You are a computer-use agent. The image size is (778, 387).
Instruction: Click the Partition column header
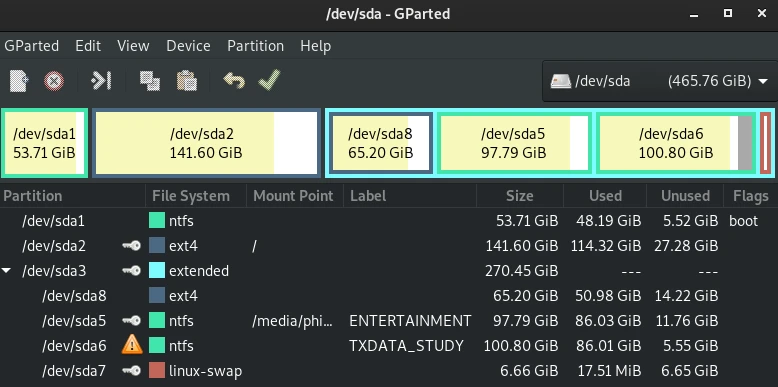pos(73,196)
